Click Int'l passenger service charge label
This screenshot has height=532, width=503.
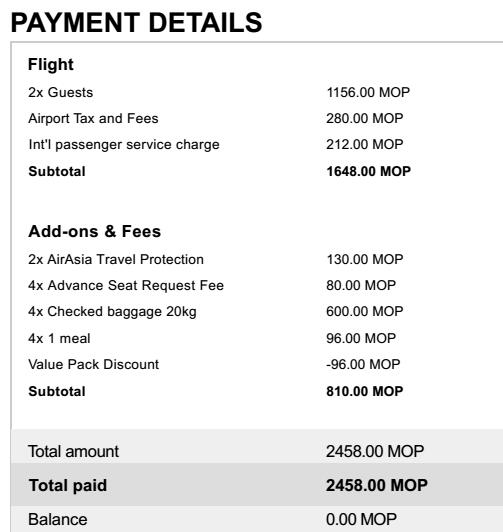click(124, 145)
